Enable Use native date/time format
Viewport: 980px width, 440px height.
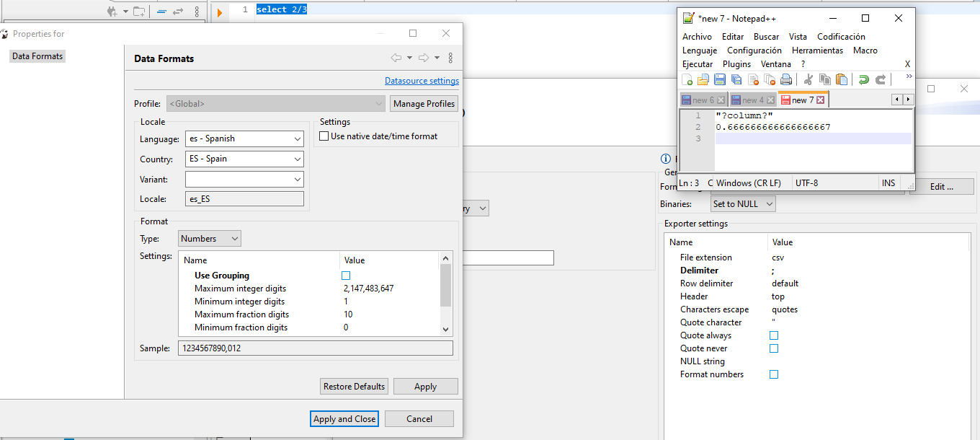pos(324,135)
